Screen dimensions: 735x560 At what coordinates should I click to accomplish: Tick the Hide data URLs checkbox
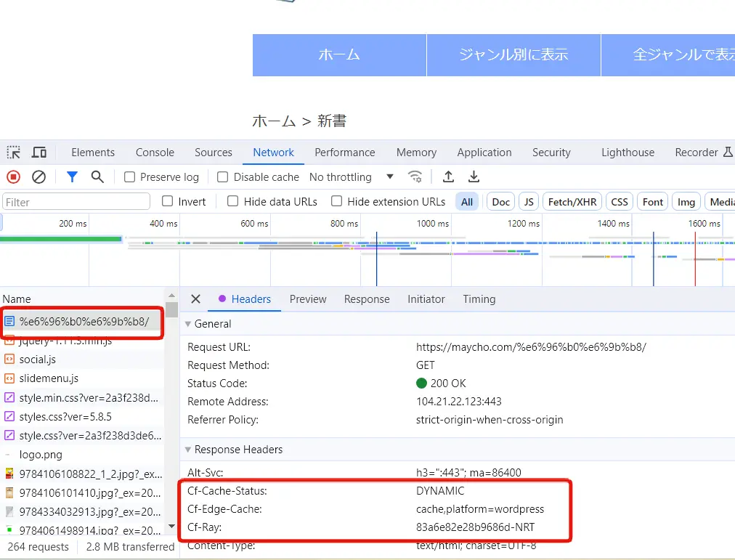[x=233, y=201]
